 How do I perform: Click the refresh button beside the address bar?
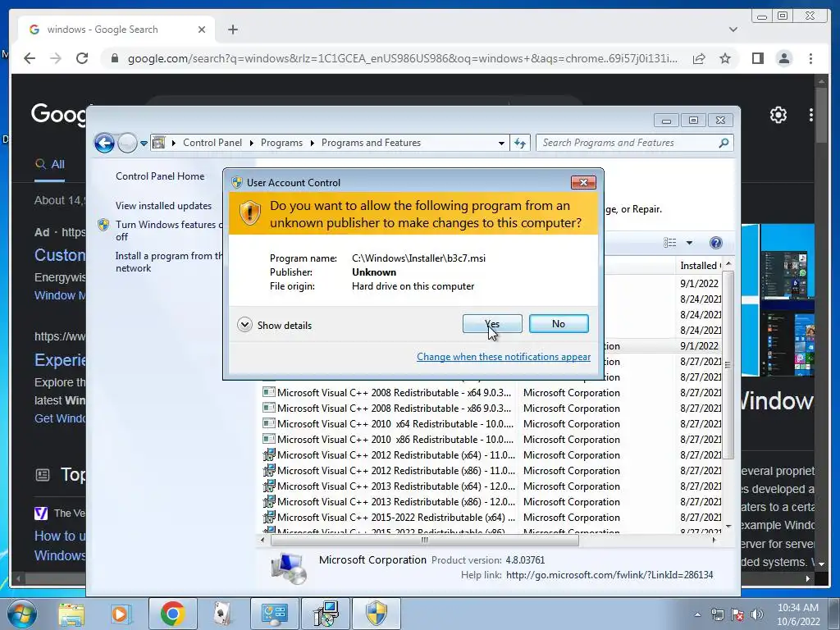coord(520,143)
